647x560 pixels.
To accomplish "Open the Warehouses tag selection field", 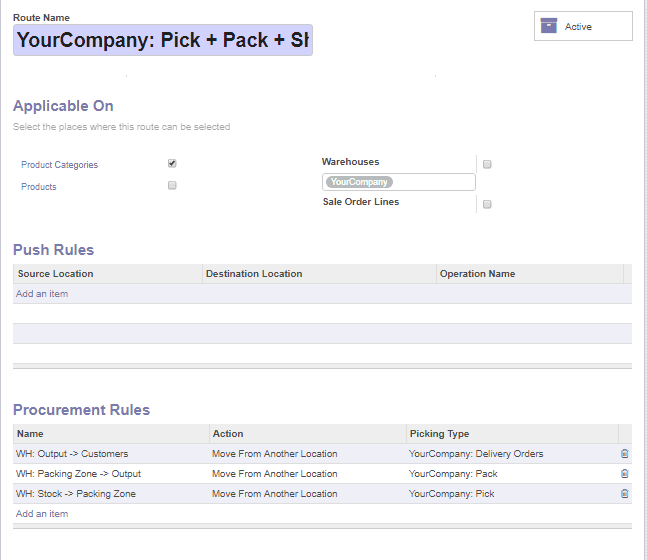I will click(430, 182).
